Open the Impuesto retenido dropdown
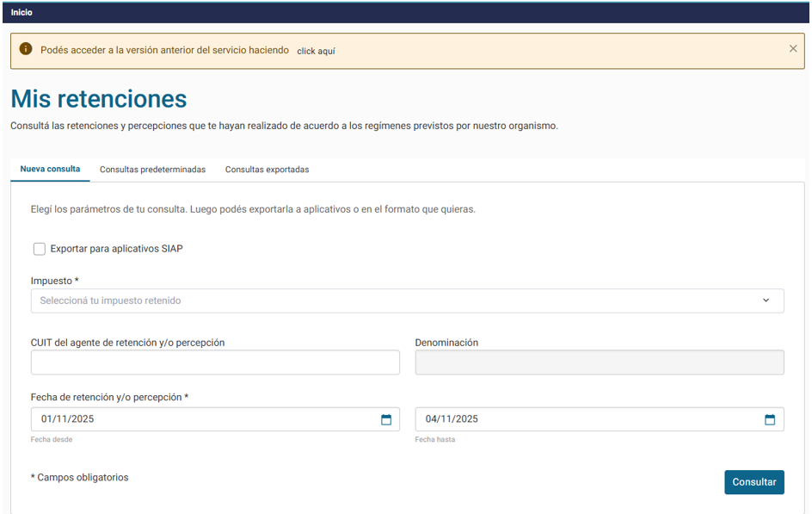The height and width of the screenshot is (514, 812). pyautogui.click(x=396, y=300)
